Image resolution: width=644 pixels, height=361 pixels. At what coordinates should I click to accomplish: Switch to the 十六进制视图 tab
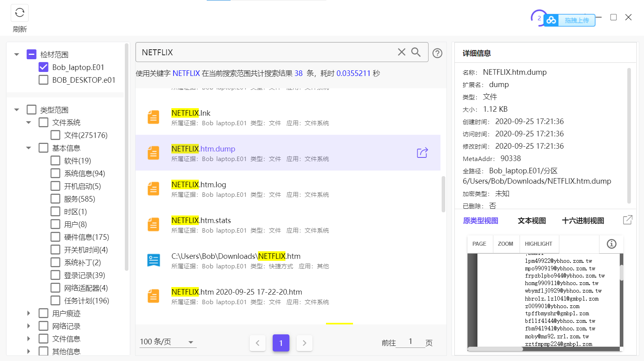583,221
